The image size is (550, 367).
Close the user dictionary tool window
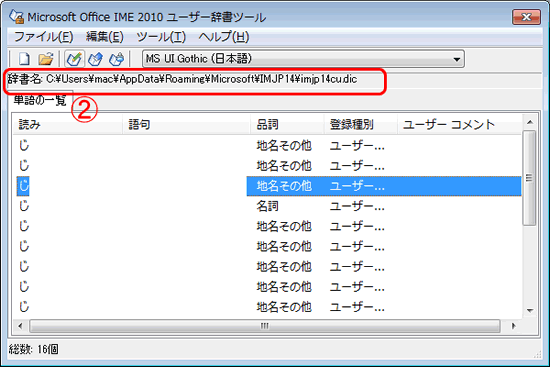pos(526,17)
